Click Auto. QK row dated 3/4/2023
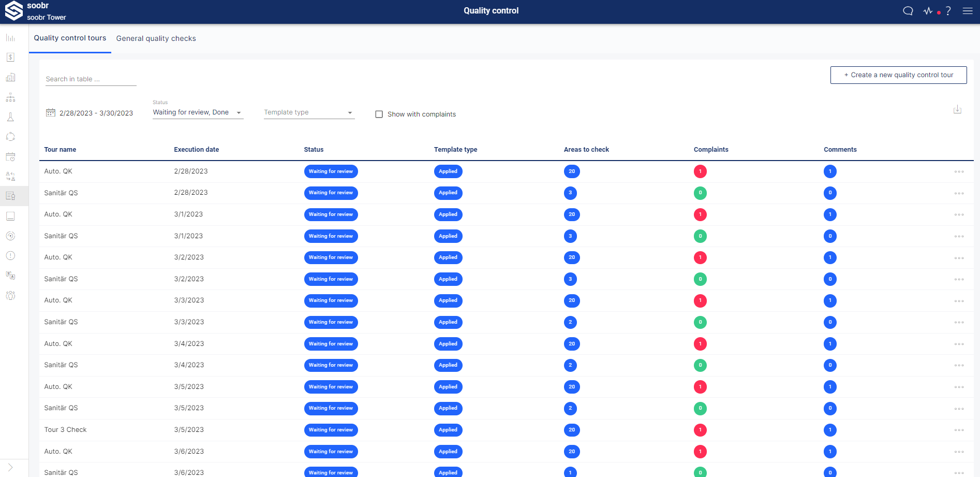Image resolution: width=980 pixels, height=477 pixels. coord(506,344)
